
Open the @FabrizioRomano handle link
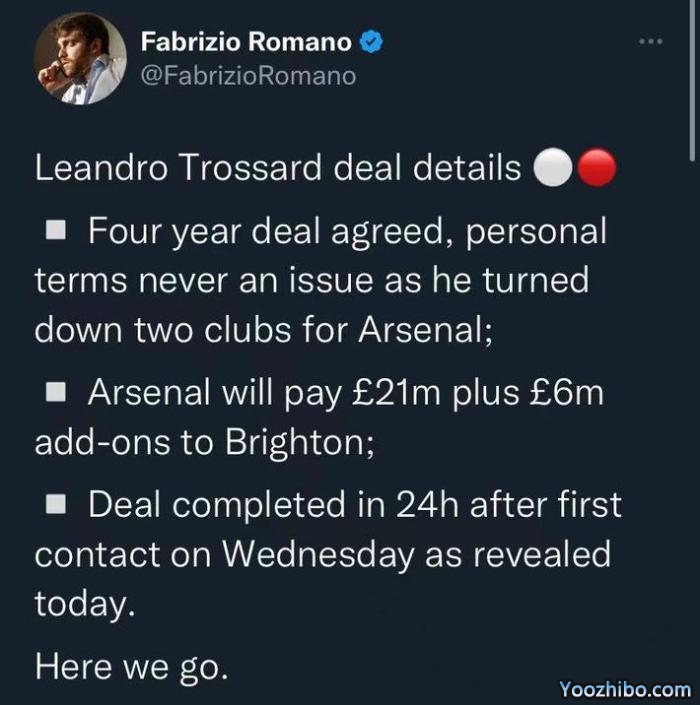point(248,75)
